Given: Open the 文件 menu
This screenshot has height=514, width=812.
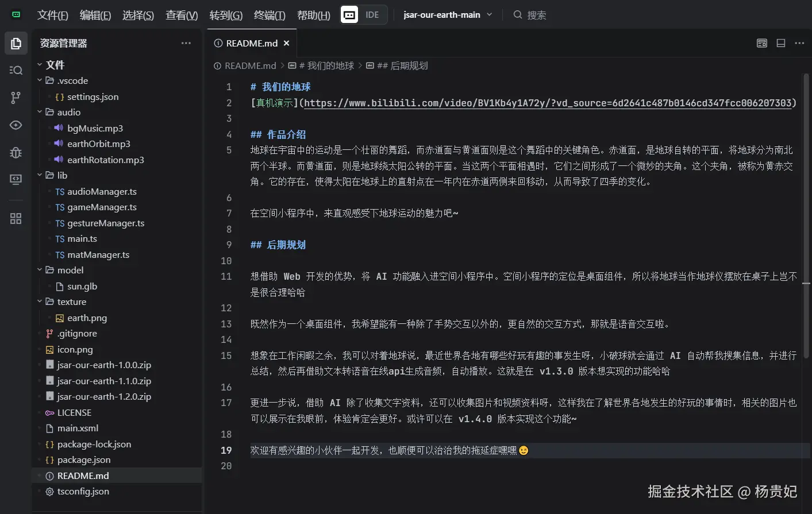Looking at the screenshot, I should (x=52, y=15).
